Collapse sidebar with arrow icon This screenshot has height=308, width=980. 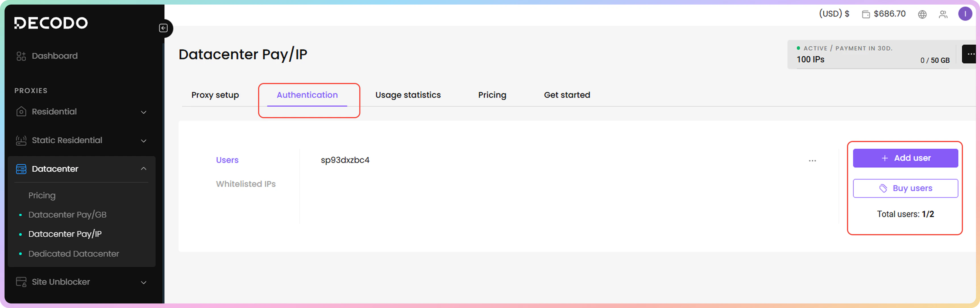(x=163, y=28)
